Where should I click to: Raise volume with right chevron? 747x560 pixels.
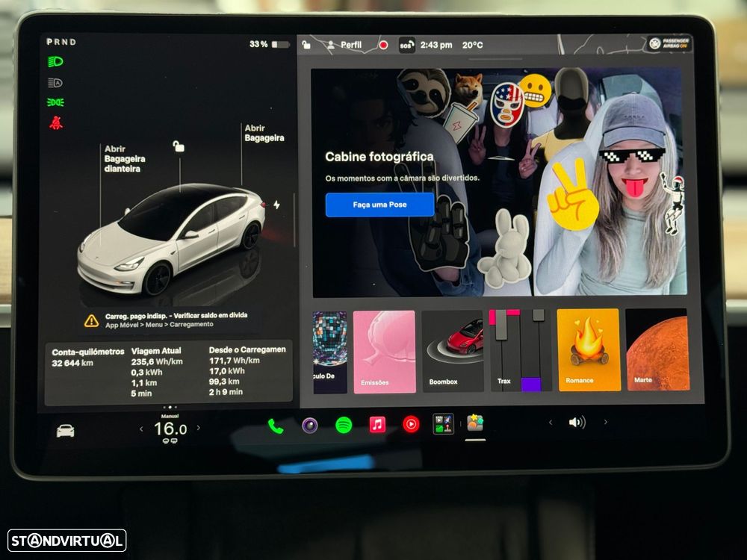pos(606,422)
